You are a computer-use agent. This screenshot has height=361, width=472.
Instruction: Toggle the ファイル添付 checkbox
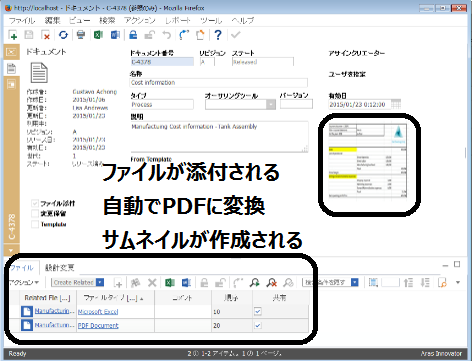pos(35,203)
